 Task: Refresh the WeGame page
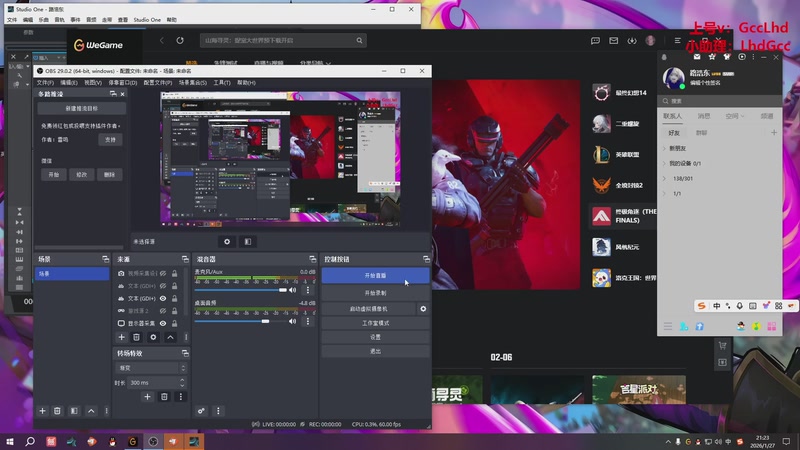pyautogui.click(x=180, y=40)
